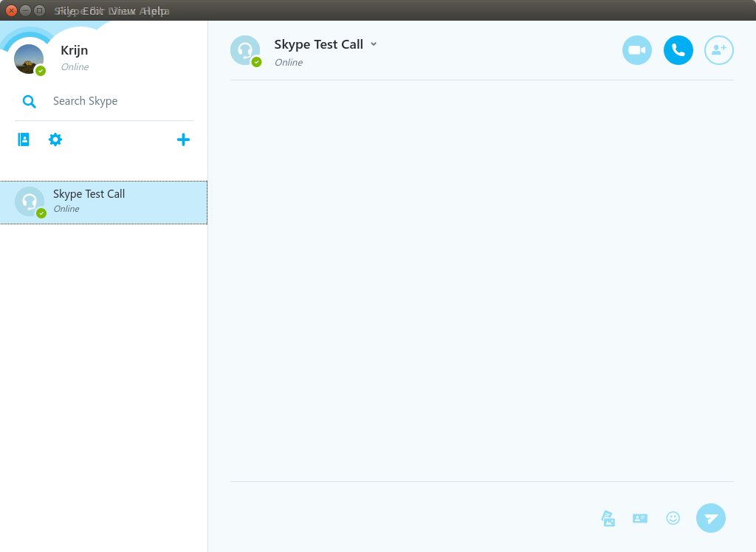
Task: Click the search magnifier icon
Action: point(30,101)
